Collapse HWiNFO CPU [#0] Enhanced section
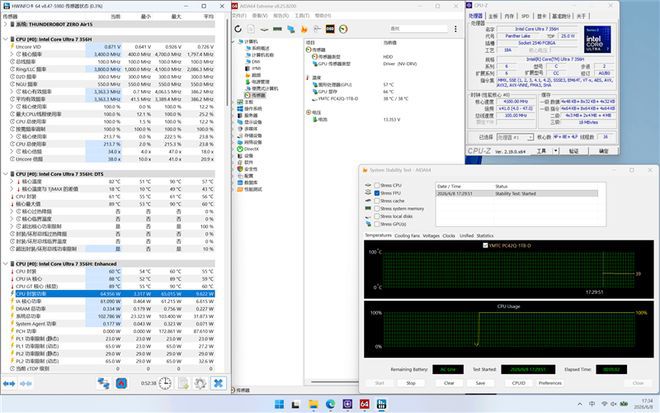Image resolution: width=660 pixels, height=413 pixels. [5, 264]
